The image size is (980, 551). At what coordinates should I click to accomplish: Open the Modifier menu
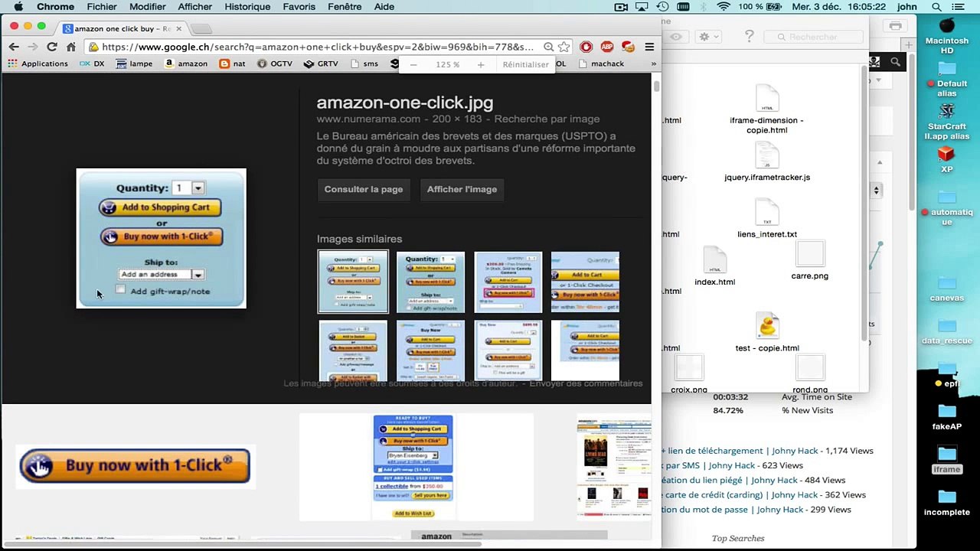[x=148, y=7]
